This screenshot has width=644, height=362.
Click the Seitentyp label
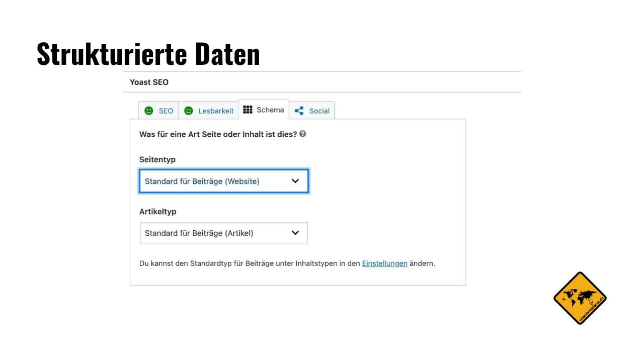click(157, 159)
